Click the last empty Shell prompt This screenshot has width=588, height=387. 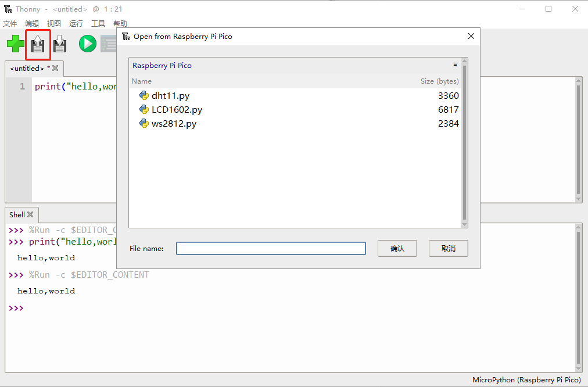click(x=16, y=308)
